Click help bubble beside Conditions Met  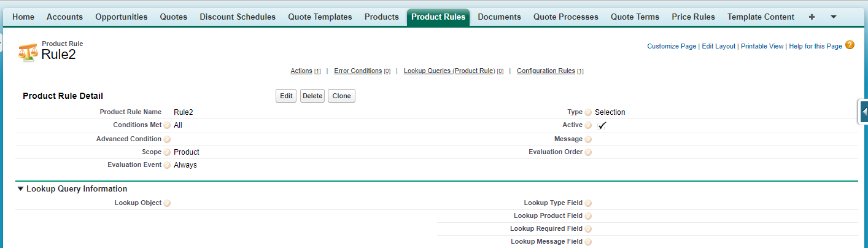167,125
